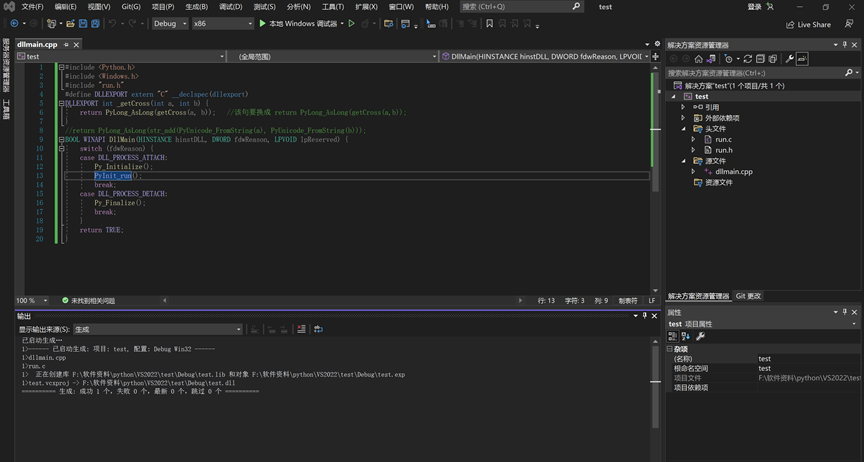Select run.h in Solution Explorer

point(723,150)
